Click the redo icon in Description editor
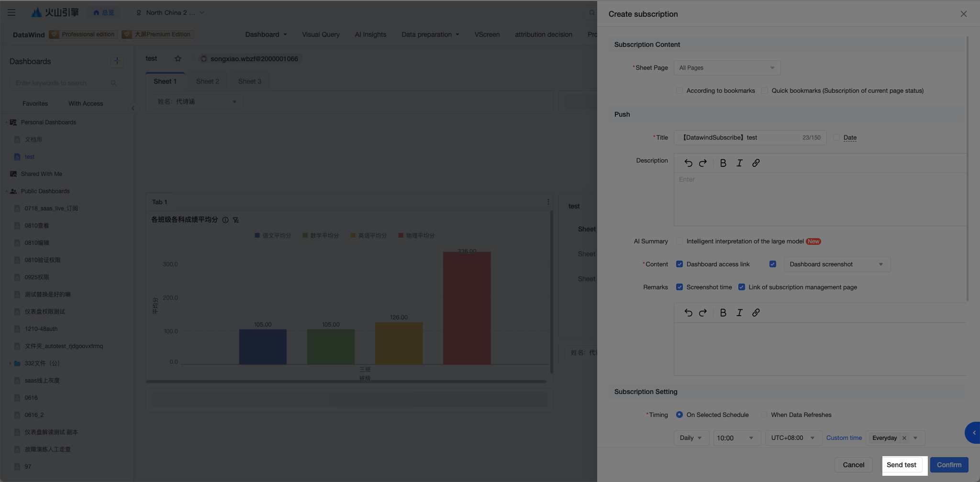Image resolution: width=980 pixels, height=482 pixels. (x=702, y=163)
